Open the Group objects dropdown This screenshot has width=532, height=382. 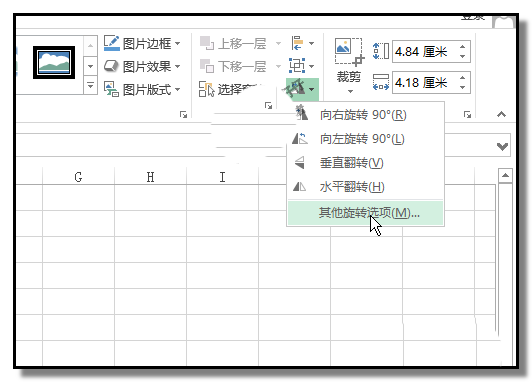click(x=302, y=66)
